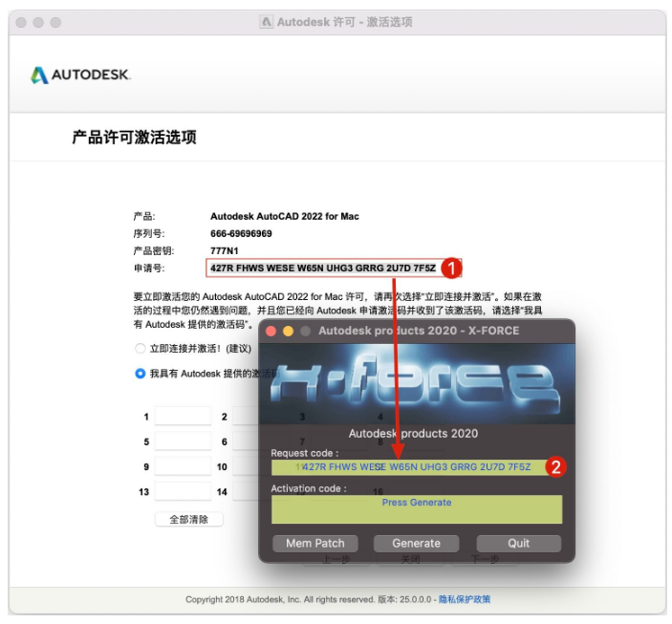Click the Autodesk products 2020 label in X-FORCE
672x624 pixels.
[413, 433]
